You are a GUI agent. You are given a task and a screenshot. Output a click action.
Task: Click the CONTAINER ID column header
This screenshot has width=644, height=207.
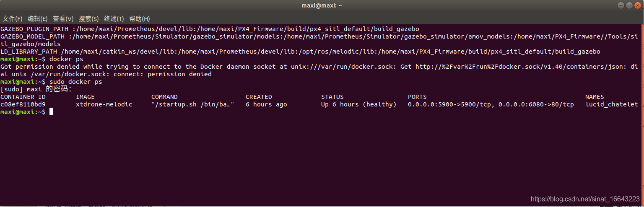(23, 97)
